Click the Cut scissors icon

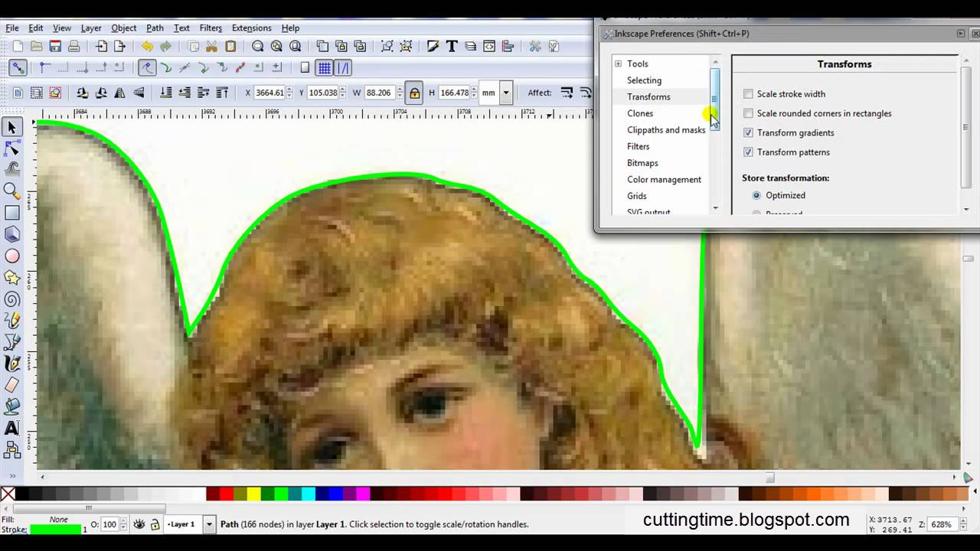coord(212,47)
